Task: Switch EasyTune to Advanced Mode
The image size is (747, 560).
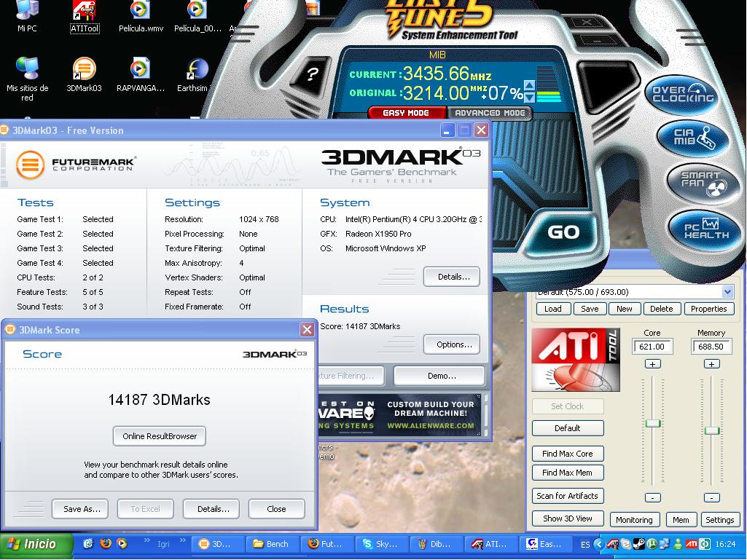Action: click(490, 113)
